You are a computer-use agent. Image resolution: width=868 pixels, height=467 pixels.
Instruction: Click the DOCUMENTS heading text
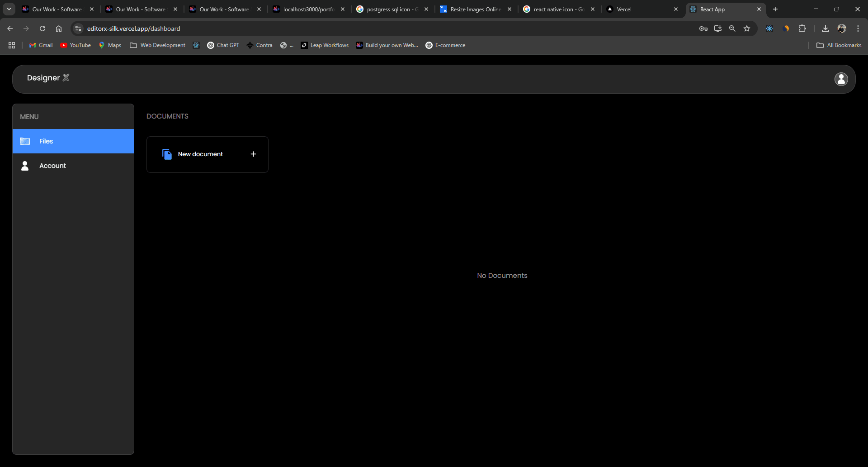coord(167,116)
